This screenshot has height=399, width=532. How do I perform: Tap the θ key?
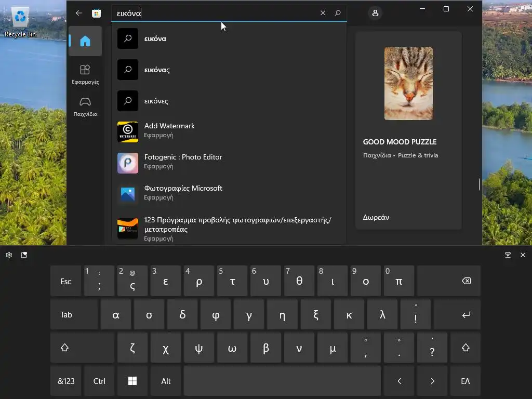point(299,281)
